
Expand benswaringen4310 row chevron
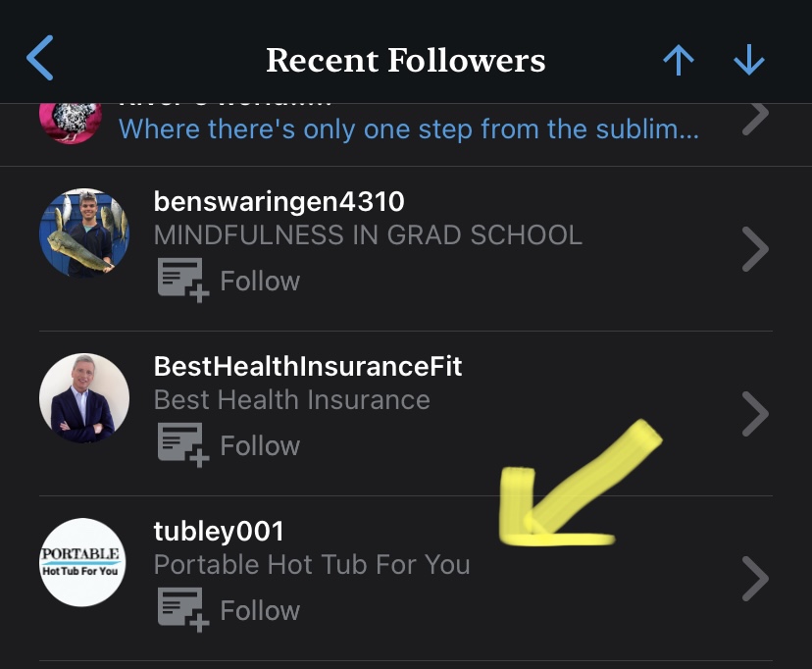click(x=754, y=249)
